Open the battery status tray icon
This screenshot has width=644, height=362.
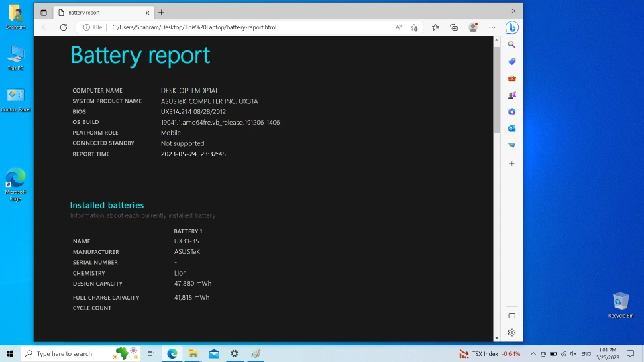pyautogui.click(x=553, y=353)
